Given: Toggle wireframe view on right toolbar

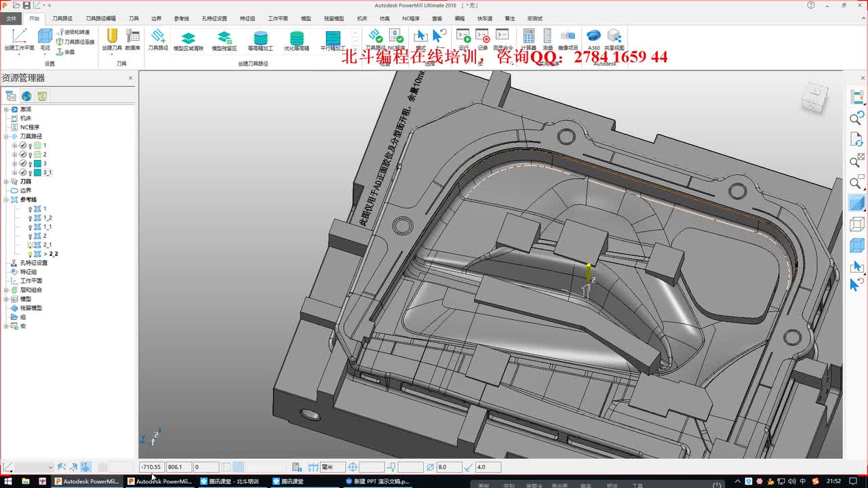Looking at the screenshot, I should (x=857, y=224).
